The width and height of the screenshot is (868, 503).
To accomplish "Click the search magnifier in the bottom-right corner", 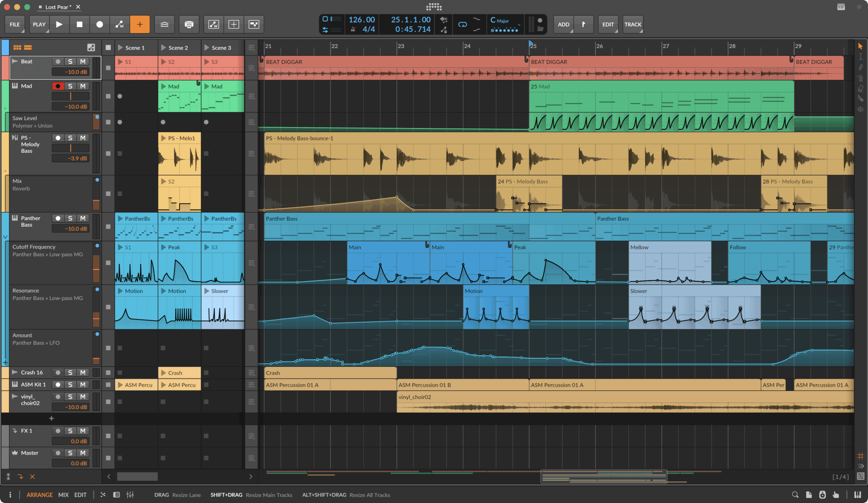I will pos(795,495).
